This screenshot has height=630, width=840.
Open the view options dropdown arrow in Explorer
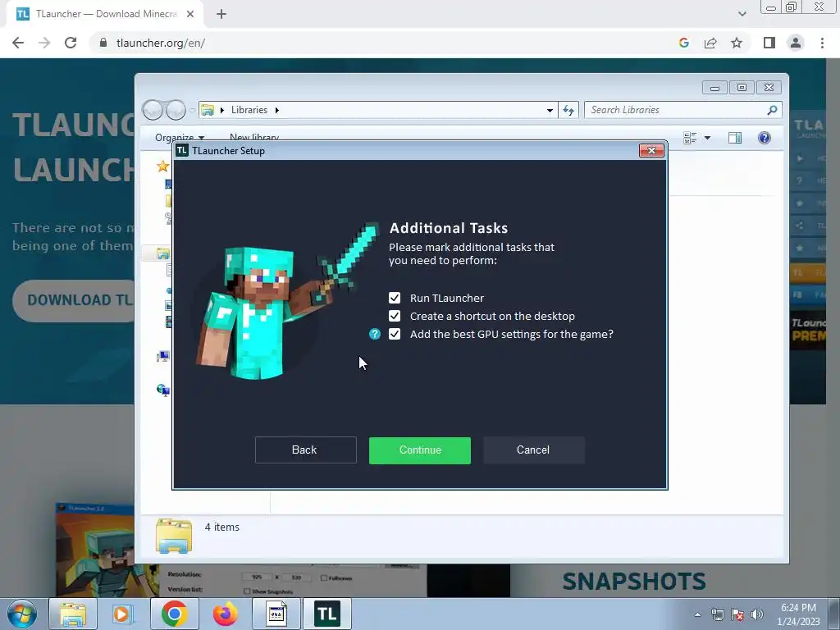tap(707, 138)
